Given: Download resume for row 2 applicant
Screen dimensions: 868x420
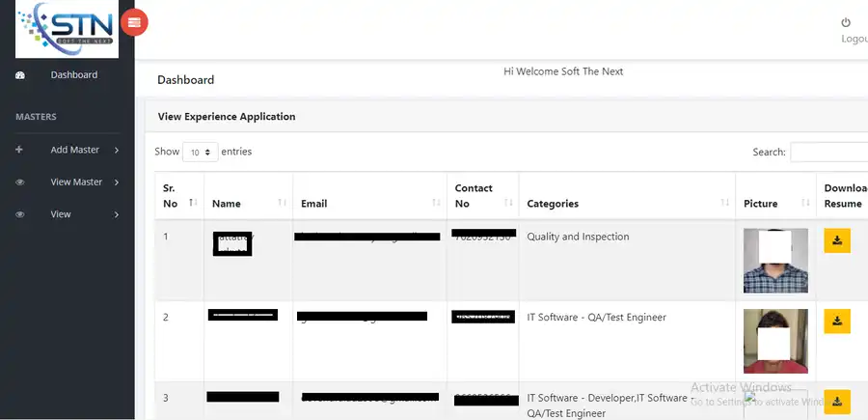Looking at the screenshot, I should click(x=836, y=321).
